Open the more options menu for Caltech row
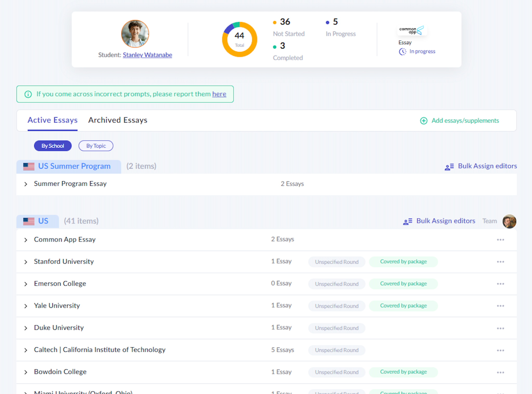Image resolution: width=532 pixels, height=394 pixels. point(501,350)
